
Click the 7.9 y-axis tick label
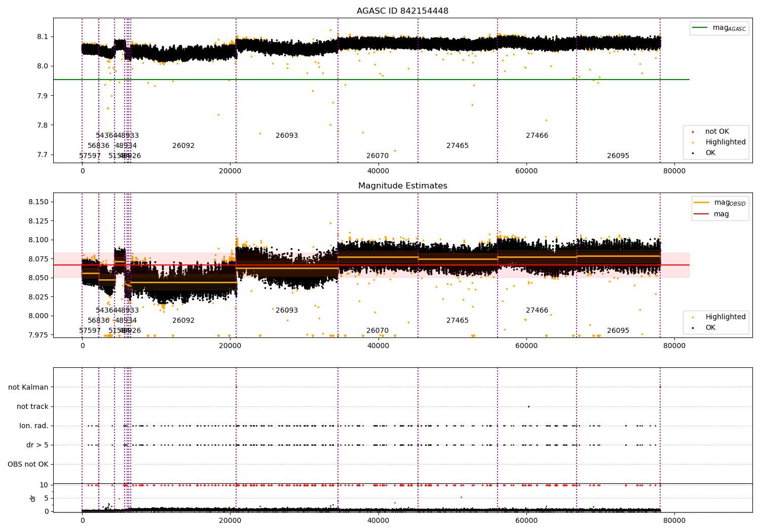43,96
